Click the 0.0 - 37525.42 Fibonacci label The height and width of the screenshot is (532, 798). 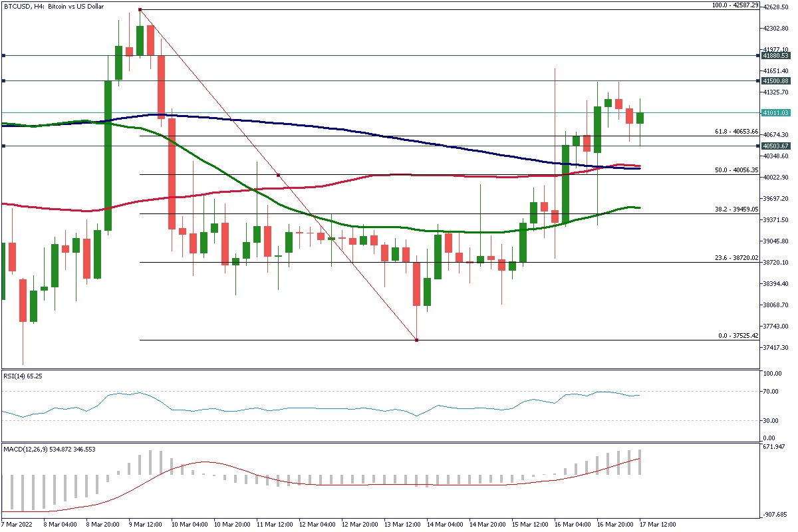coord(737,336)
